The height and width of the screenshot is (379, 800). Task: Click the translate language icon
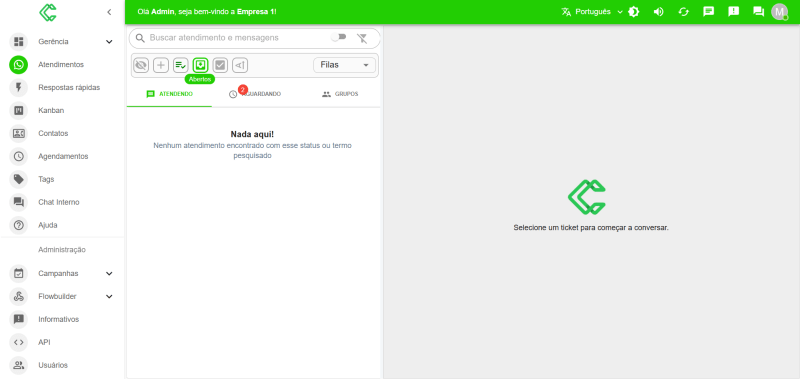coord(566,12)
